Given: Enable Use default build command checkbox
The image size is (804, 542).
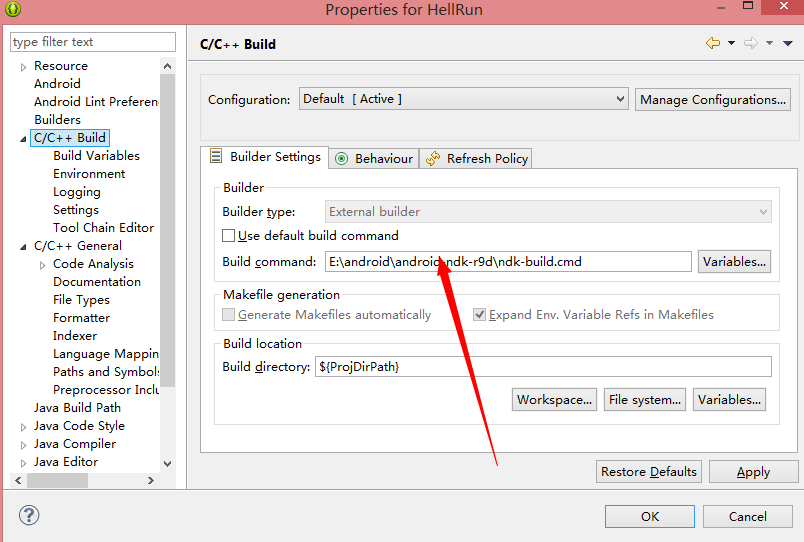Looking at the screenshot, I should click(x=229, y=236).
